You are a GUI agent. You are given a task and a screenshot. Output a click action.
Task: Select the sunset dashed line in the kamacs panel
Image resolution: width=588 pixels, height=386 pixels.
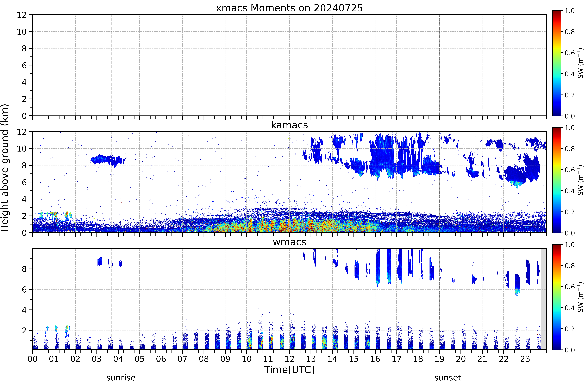[x=439, y=182]
